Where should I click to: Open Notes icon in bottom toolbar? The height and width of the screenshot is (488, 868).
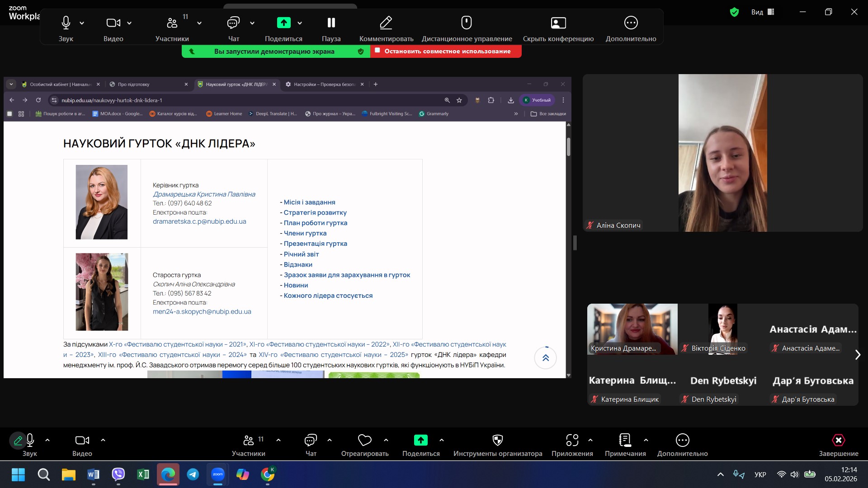pyautogui.click(x=625, y=440)
